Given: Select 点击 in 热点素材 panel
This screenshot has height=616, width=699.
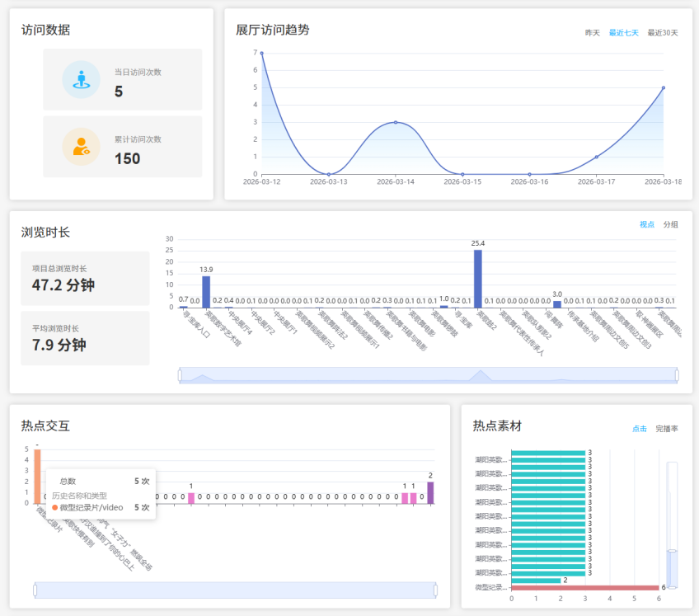Looking at the screenshot, I should click(x=639, y=429).
